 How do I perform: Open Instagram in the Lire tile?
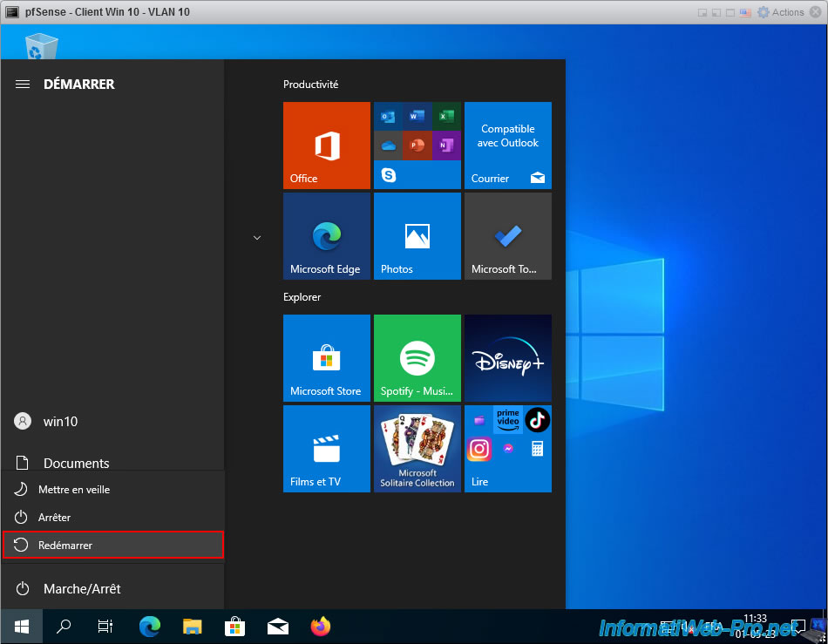tap(479, 449)
